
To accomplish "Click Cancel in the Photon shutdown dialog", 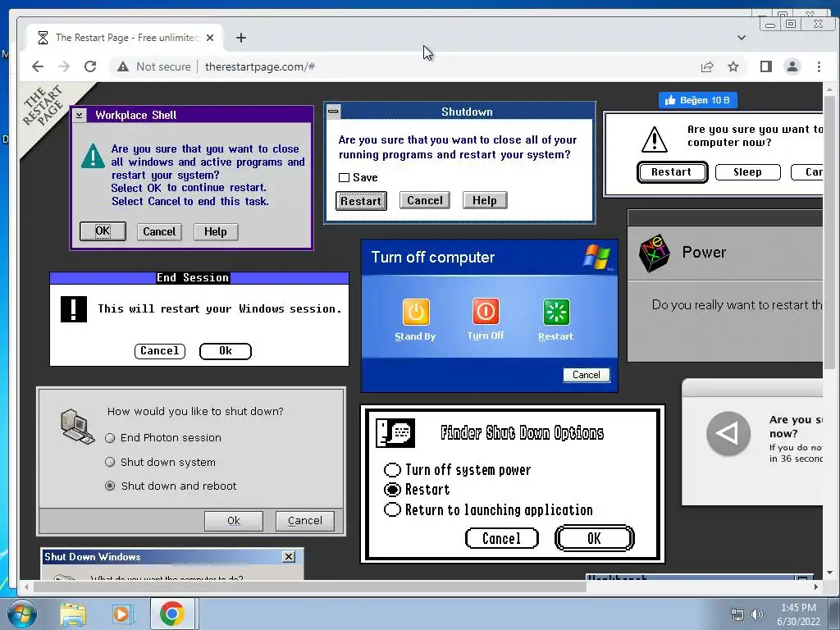I will 305,521.
